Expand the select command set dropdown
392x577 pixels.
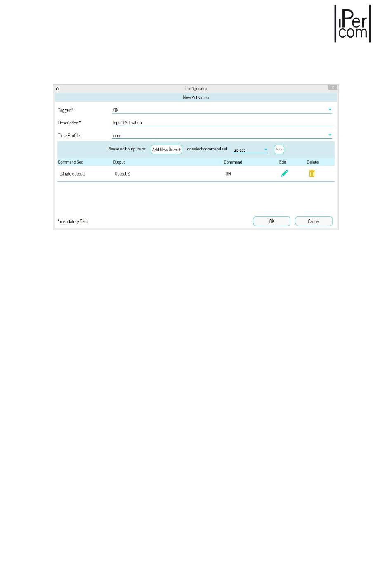[x=250, y=150]
